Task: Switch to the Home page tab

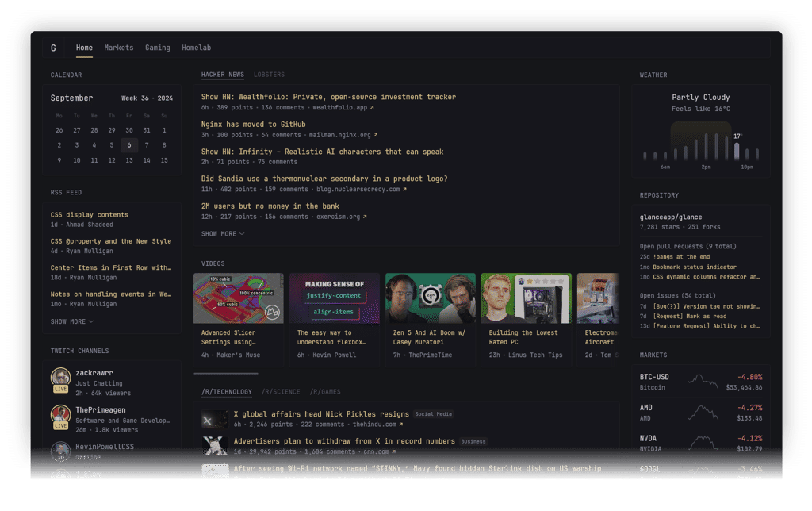Action: click(84, 48)
